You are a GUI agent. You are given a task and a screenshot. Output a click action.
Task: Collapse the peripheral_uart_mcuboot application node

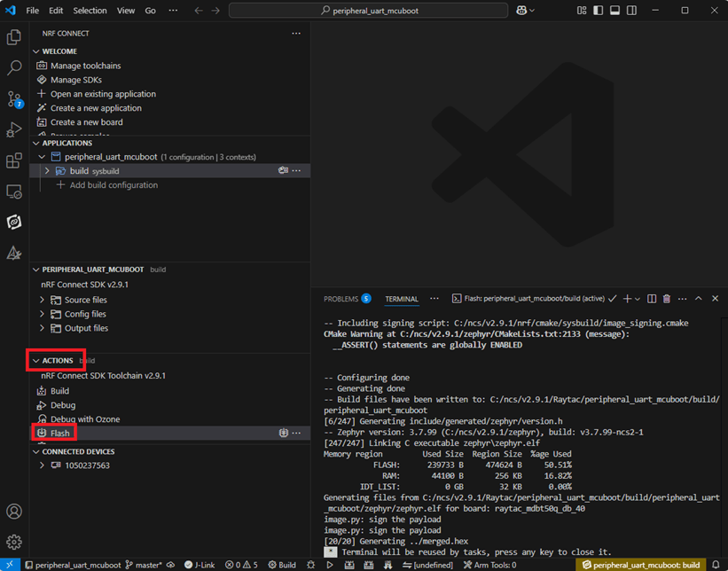pyautogui.click(x=43, y=157)
